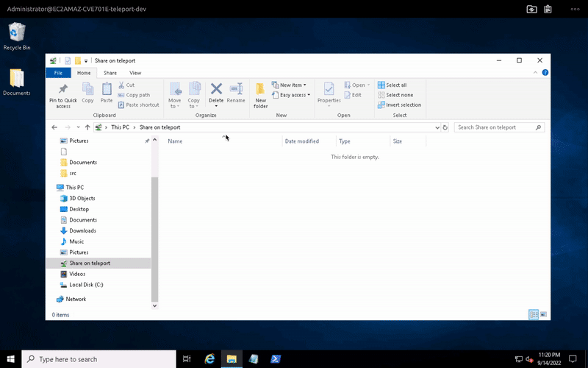Viewport: 588px width, 368px height.
Task: Switch to the View ribbon tab
Action: (x=135, y=73)
